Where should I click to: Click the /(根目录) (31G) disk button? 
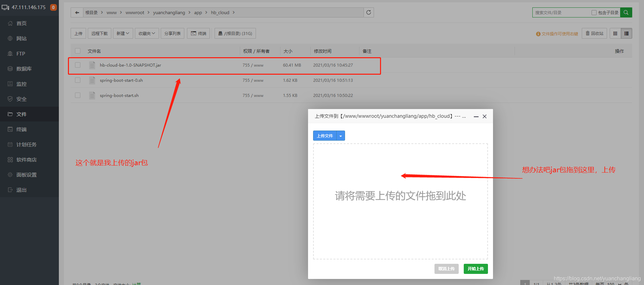(235, 33)
